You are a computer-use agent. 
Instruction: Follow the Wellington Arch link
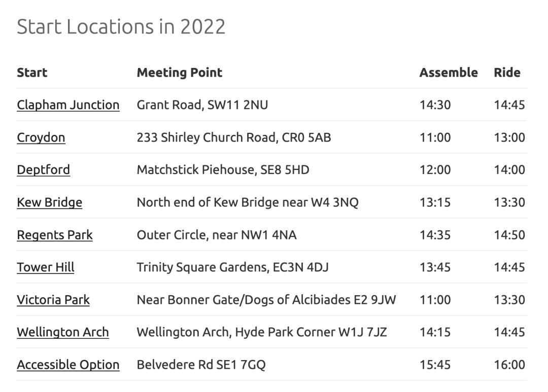click(62, 332)
